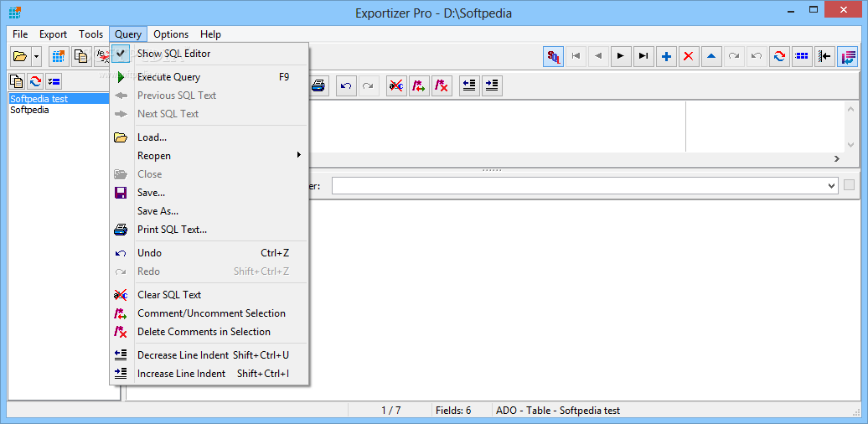Image resolution: width=868 pixels, height=424 pixels.
Task: Click the red-blue refresh data toolbar icon
Action: click(779, 56)
